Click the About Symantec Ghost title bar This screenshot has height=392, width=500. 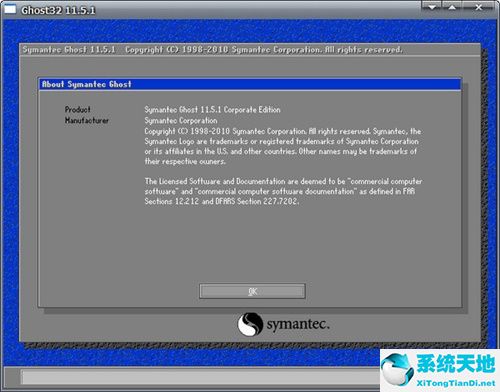point(250,84)
